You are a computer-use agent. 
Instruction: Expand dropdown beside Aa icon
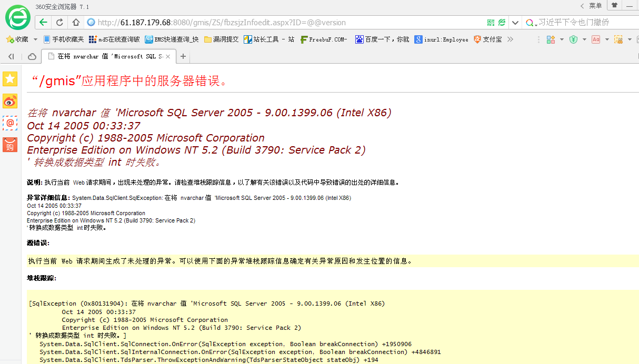click(x=607, y=39)
